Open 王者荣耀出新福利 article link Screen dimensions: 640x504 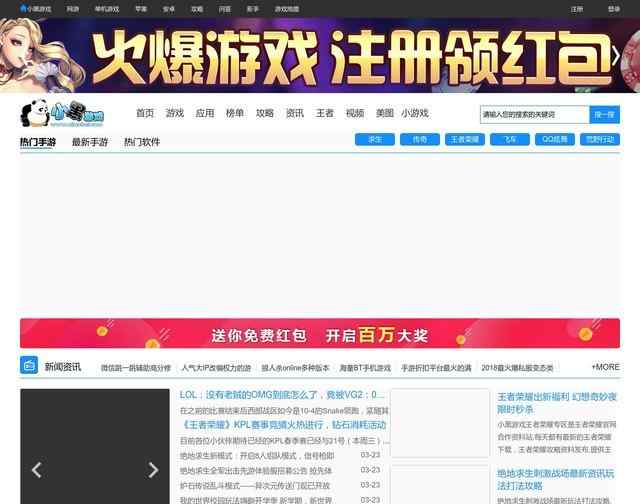(557, 403)
